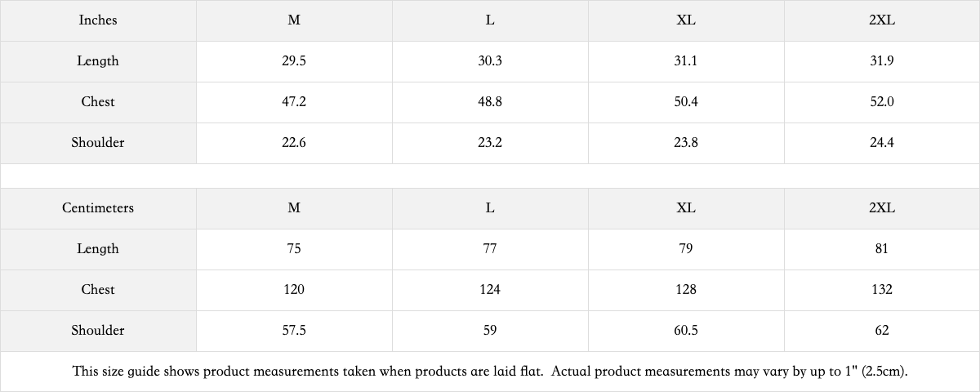Select the Shoulder row label in Centimeters table
The height and width of the screenshot is (392, 980).
click(x=98, y=331)
